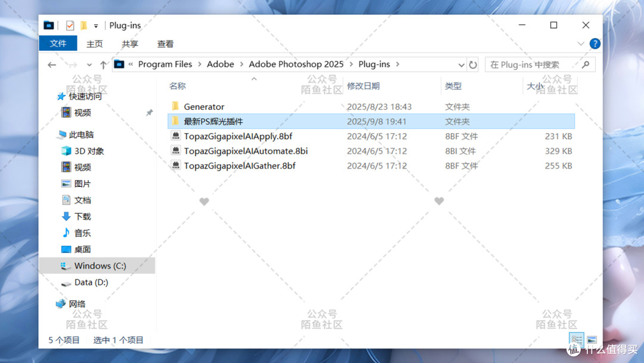Screen dimensions: 644x363
Task: Click the 最新PS辉光插件 folder icon
Action: 175,121
